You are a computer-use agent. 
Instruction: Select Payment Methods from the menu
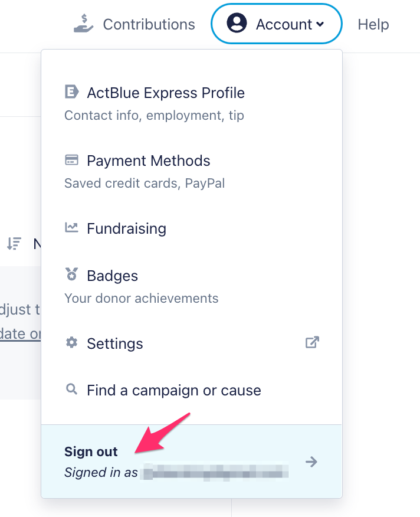(x=148, y=161)
